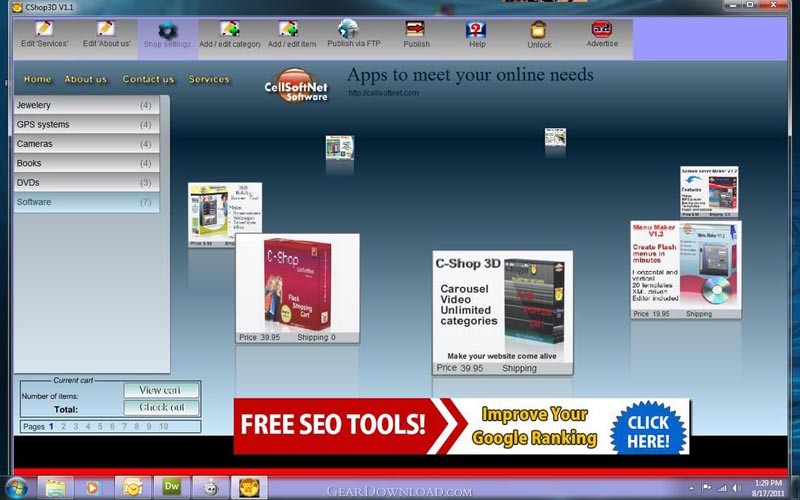Select the Software category

(86, 202)
